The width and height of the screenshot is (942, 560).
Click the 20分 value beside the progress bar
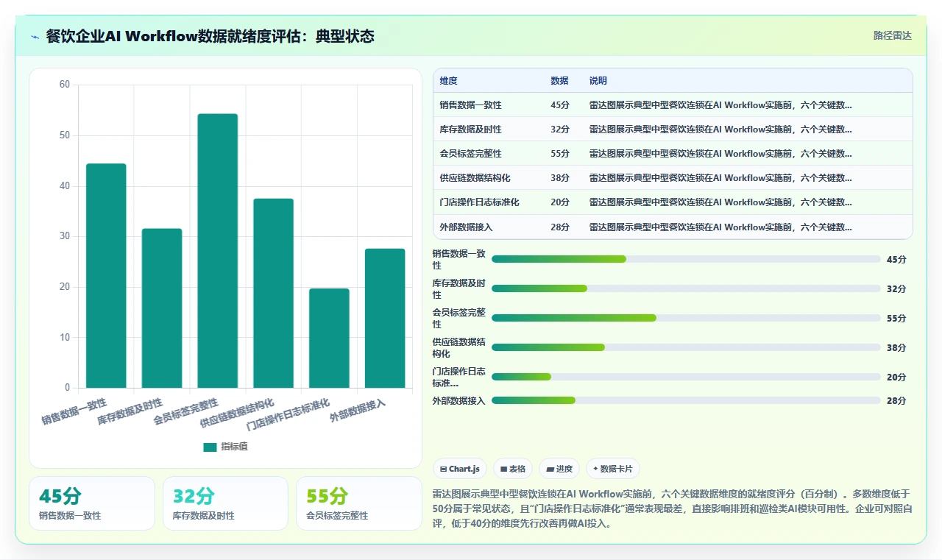click(896, 377)
